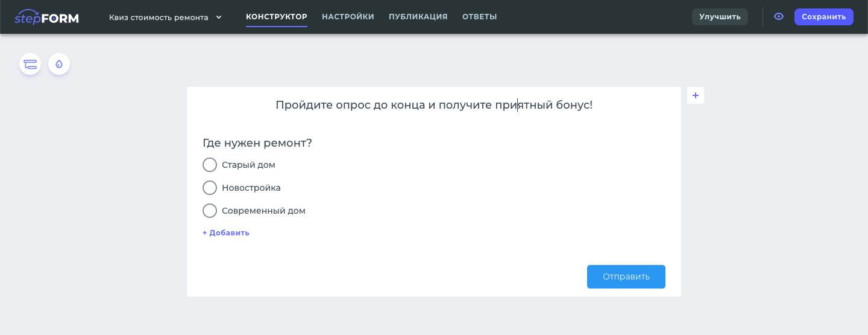Open the Настройки tab
Screen dimensions: 868x335
click(x=348, y=17)
